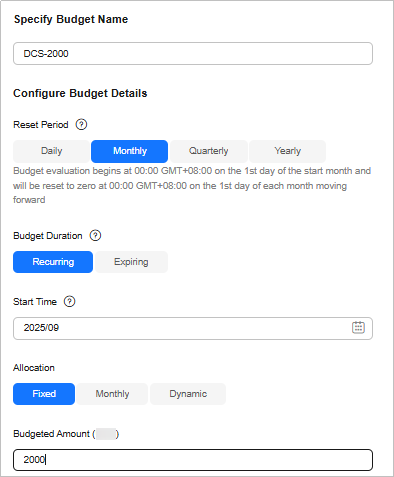Click the Budgeted Amount label
This screenshot has width=394, height=477.
pyautogui.click(x=66, y=434)
